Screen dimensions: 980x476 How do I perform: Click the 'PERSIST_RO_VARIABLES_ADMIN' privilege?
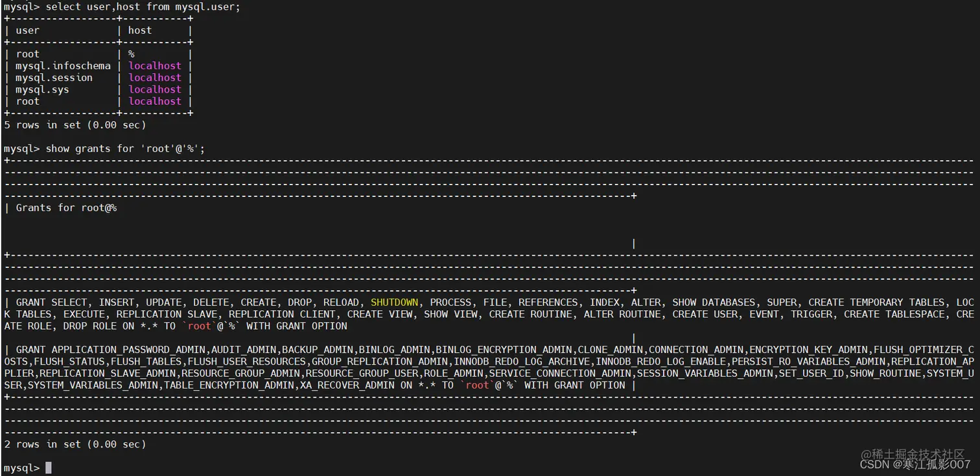(808, 361)
